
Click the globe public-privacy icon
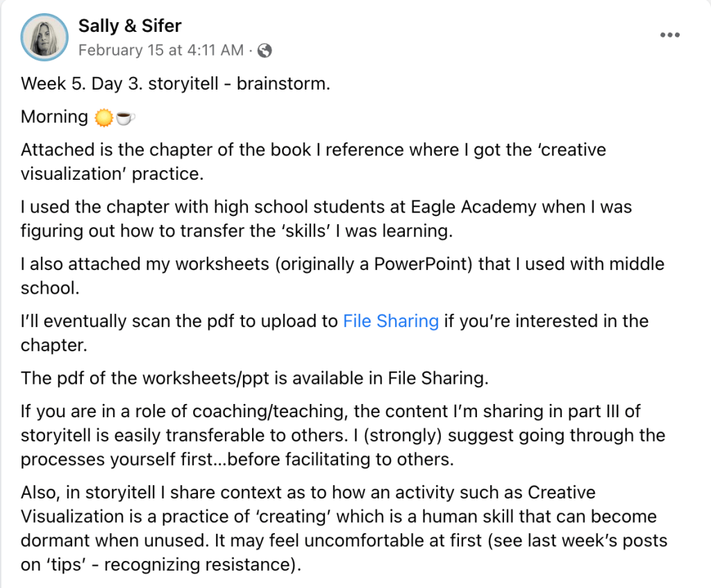point(265,50)
